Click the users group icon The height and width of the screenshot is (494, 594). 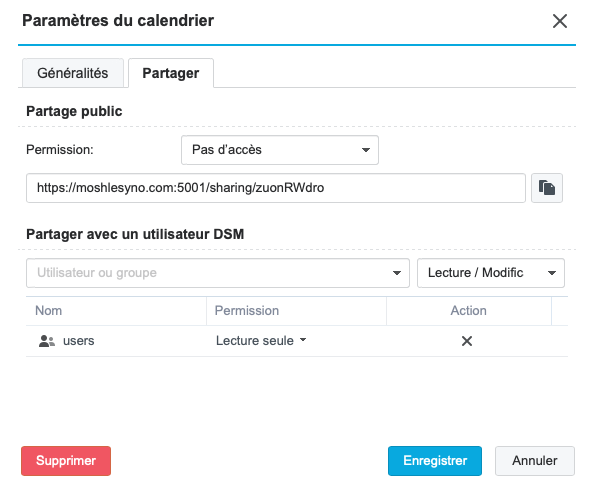[47, 341]
